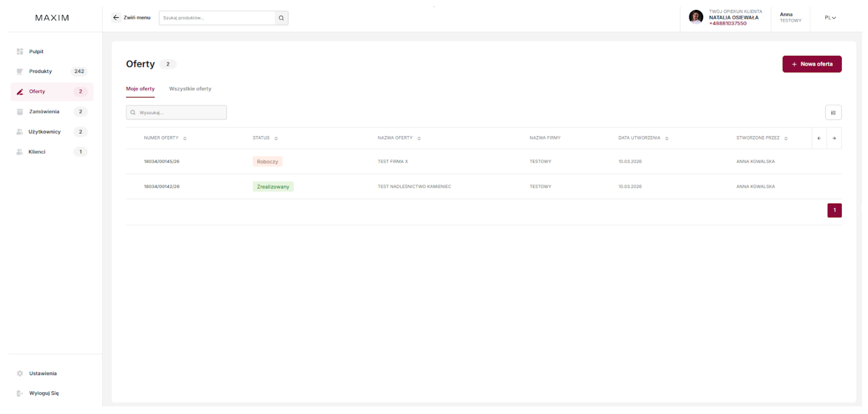The image size is (868, 414).
Task: Sort by Status column
Action: click(276, 138)
